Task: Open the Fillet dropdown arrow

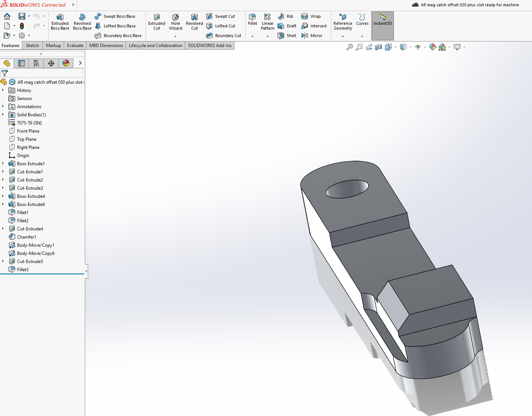Action: click(x=252, y=36)
